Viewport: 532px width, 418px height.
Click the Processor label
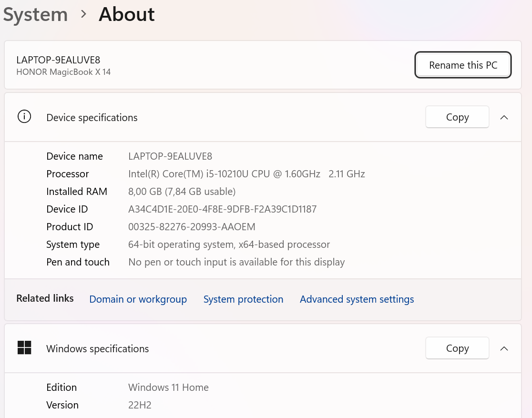(x=67, y=173)
